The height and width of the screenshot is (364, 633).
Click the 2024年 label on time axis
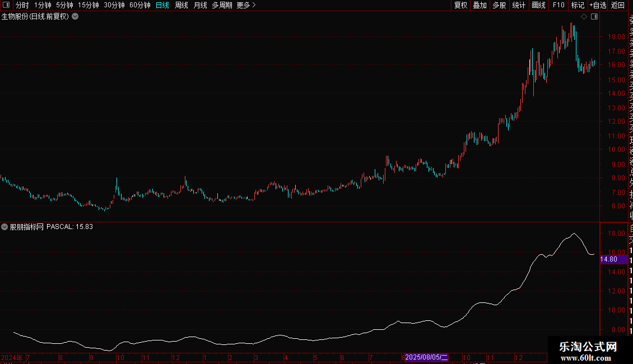coord(12,357)
